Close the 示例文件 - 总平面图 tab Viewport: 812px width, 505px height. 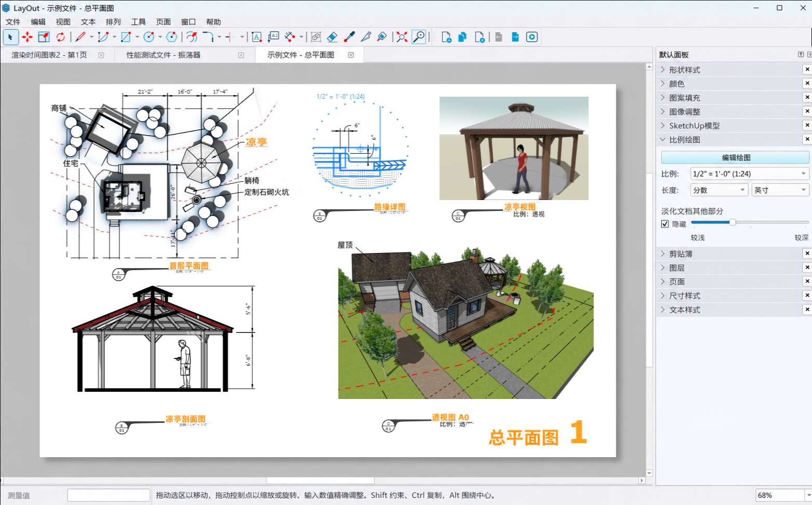pos(351,55)
